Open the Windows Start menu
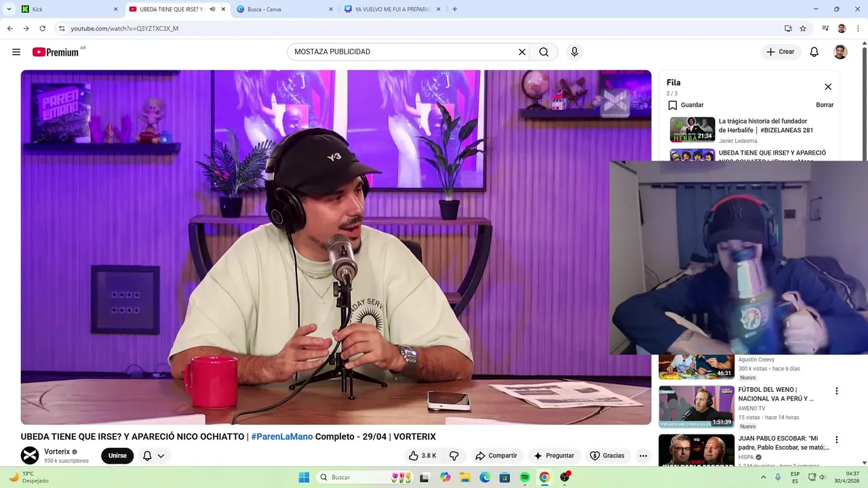 coord(304,477)
